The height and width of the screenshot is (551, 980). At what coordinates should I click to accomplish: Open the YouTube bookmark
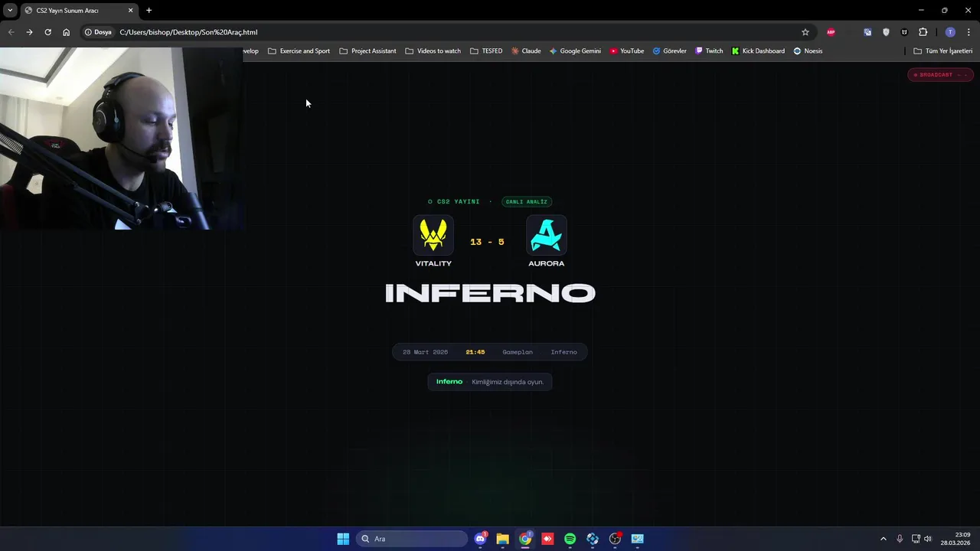(x=627, y=51)
